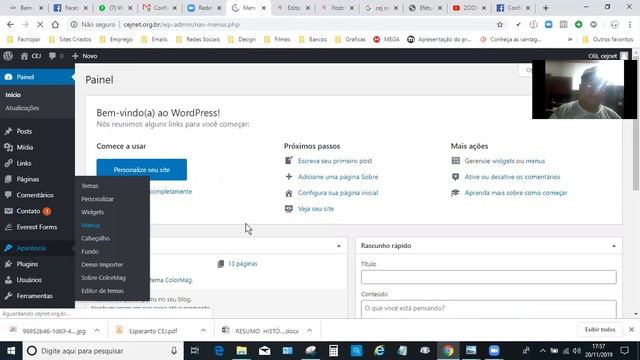Viewport: 640px width, 360px height.
Task: Select Demo Importer in Aparência flyout
Action: 102,264
